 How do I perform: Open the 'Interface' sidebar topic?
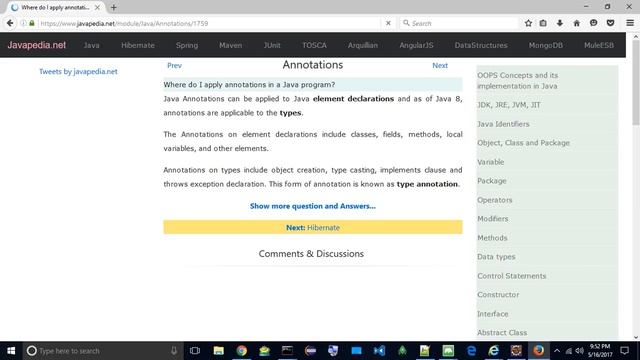point(493,314)
